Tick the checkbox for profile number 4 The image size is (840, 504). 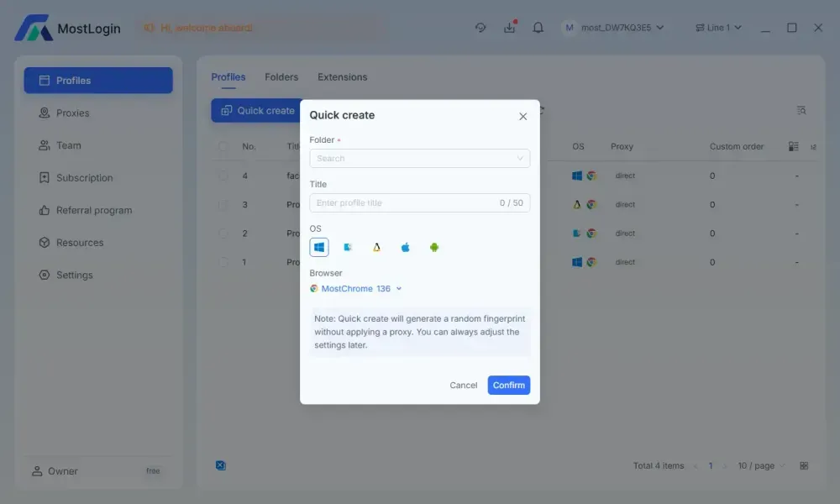[223, 176]
